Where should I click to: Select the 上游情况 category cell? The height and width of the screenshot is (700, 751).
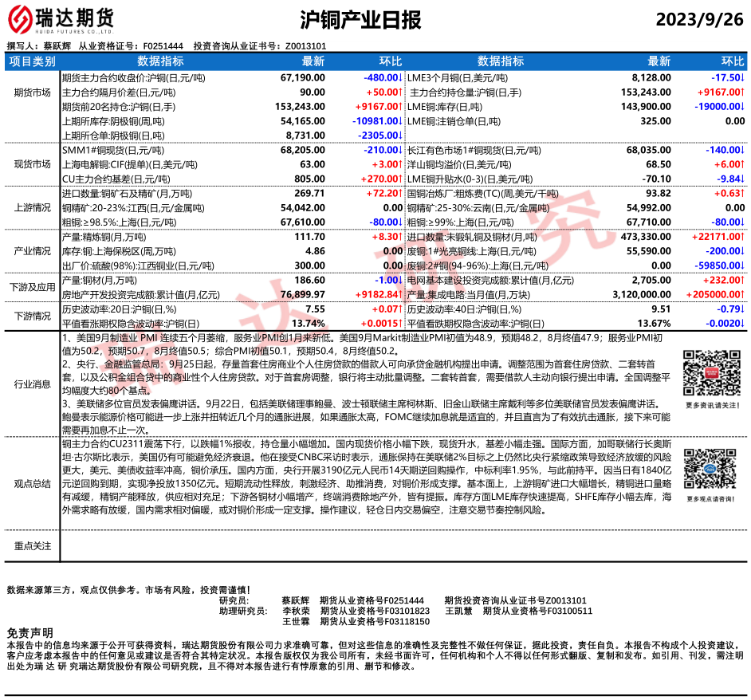point(32,207)
